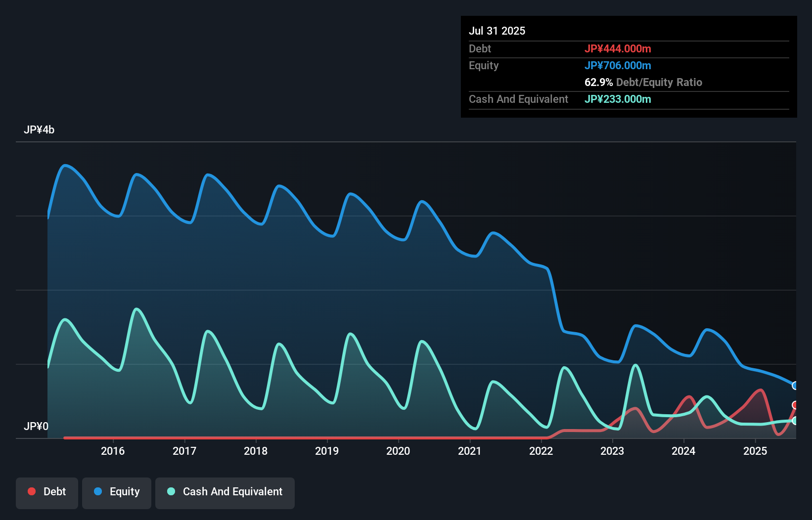Click the Jul 31 2025 date header
The height and width of the screenshot is (520, 812).
click(x=496, y=30)
